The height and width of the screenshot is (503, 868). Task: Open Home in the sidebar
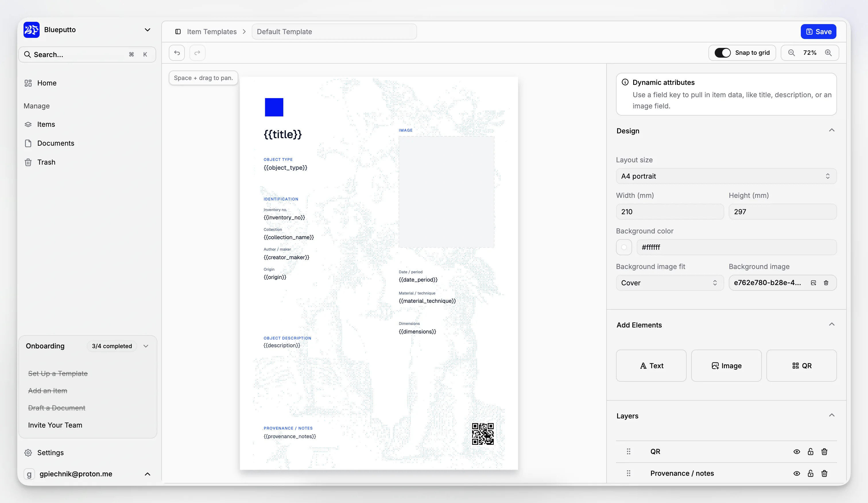point(47,83)
